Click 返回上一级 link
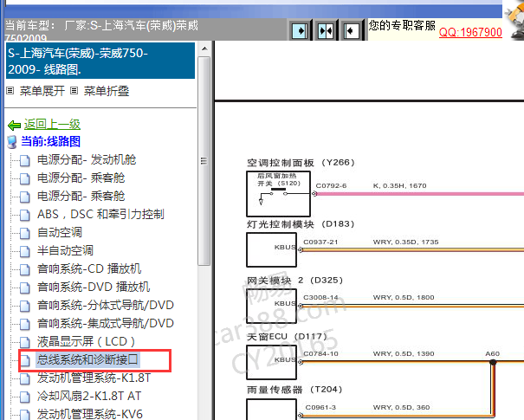 tap(52, 125)
